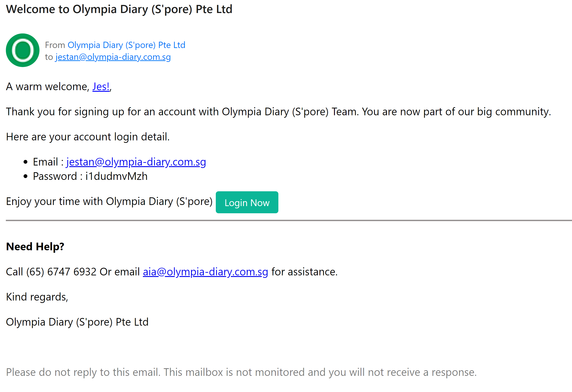Click "Enjoy your time with Olympia Diary" text
Viewport: 572px width, 392px height.
click(x=109, y=201)
